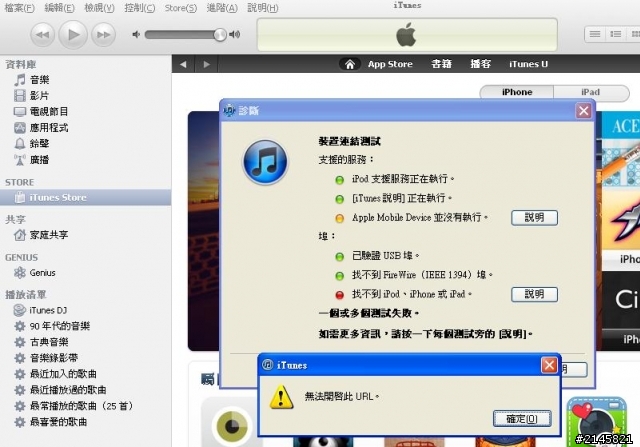The width and height of the screenshot is (640, 447).
Task: Open the iTunes U tab
Action: tap(529, 64)
